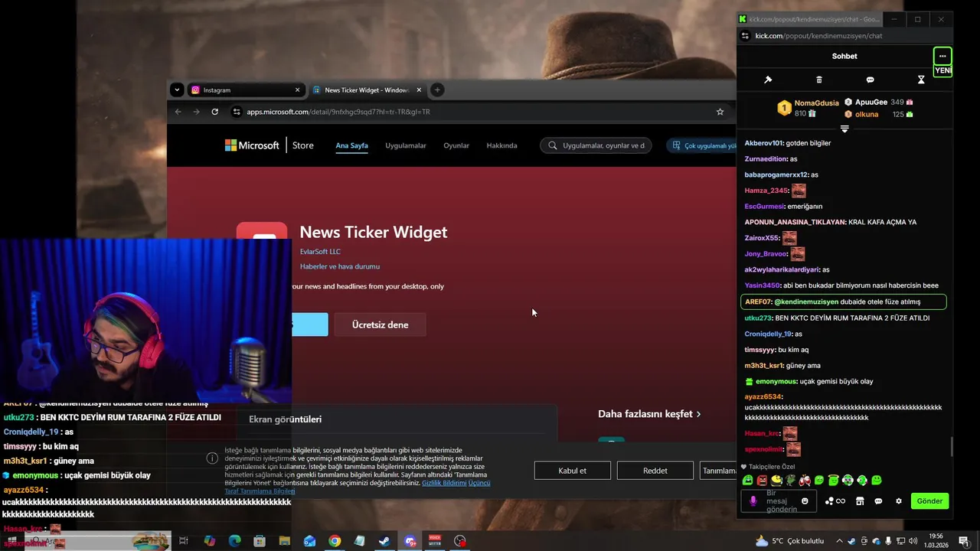Image resolution: width=980 pixels, height=551 pixels.
Task: Open the notification center icon in taskbar
Action: (964, 541)
